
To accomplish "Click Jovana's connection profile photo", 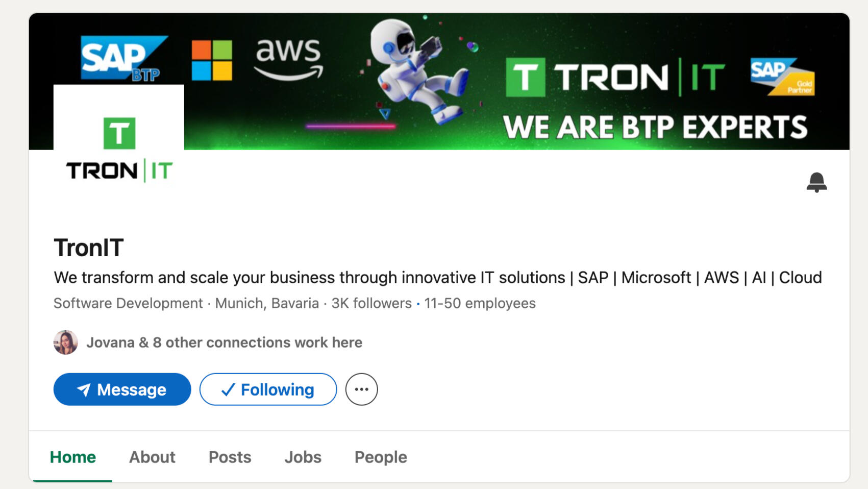I will [66, 343].
